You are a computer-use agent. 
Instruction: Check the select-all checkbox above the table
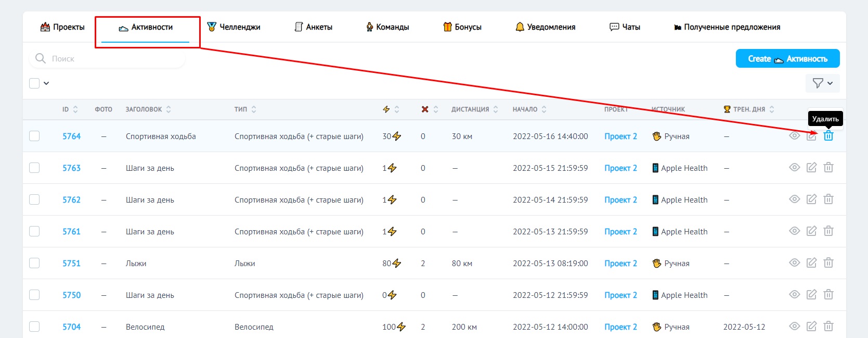[x=34, y=83]
